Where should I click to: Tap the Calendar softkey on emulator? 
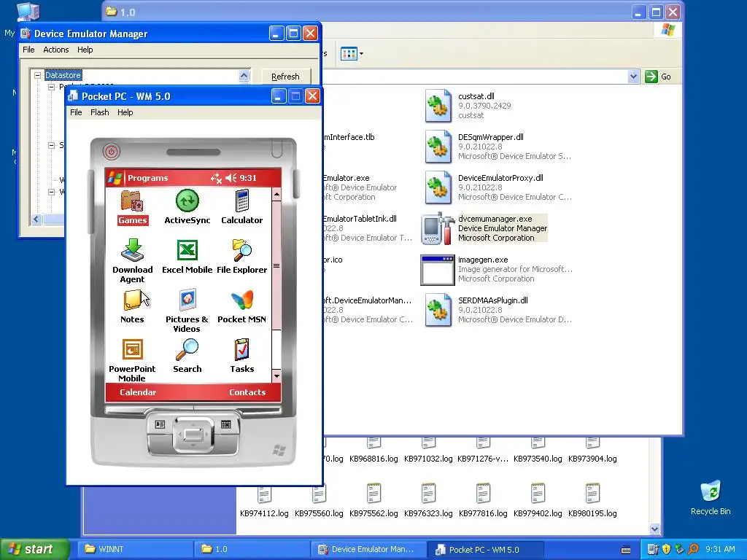click(x=138, y=392)
